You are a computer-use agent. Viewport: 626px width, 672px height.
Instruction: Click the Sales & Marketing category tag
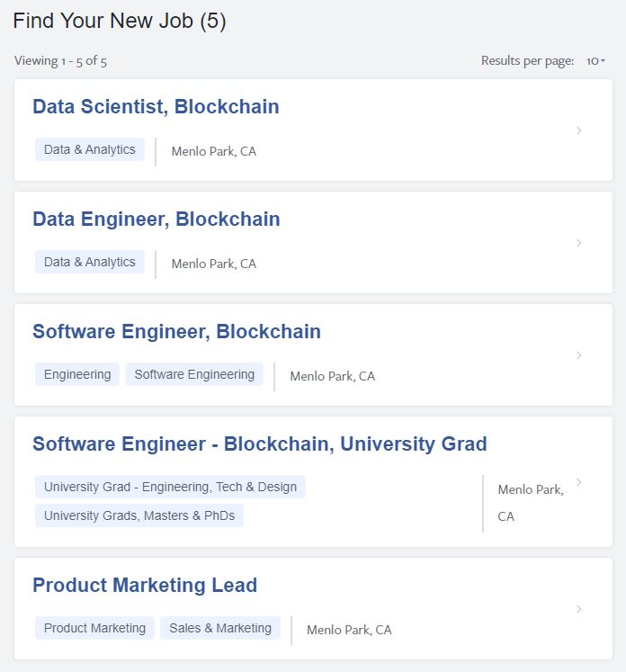tap(220, 628)
